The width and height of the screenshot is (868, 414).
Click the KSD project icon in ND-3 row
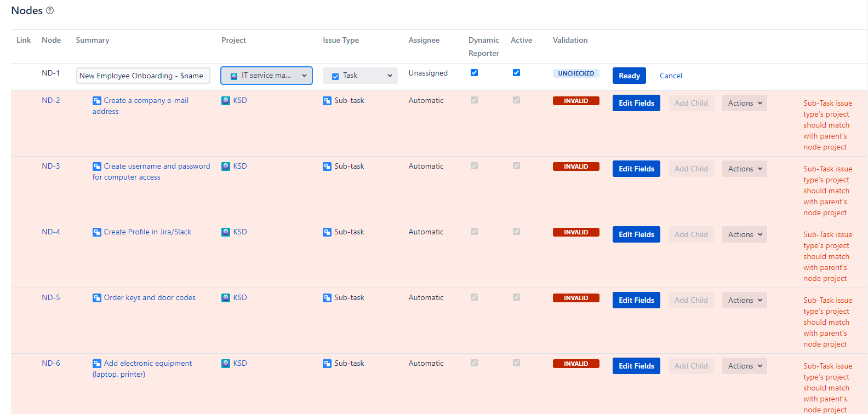point(226,166)
